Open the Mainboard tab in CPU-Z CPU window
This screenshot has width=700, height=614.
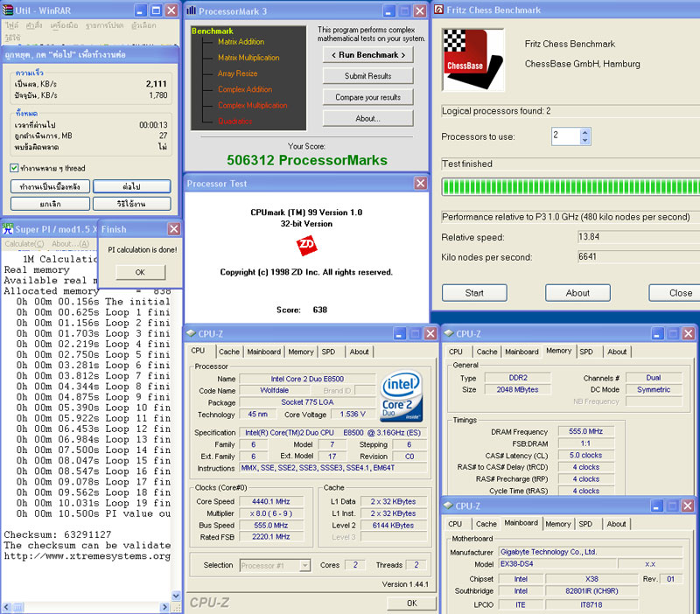tap(264, 352)
